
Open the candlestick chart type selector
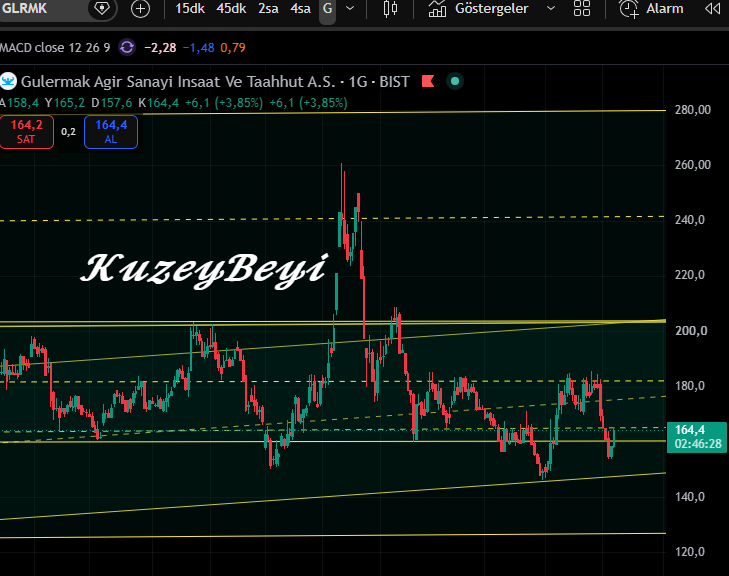(391, 9)
